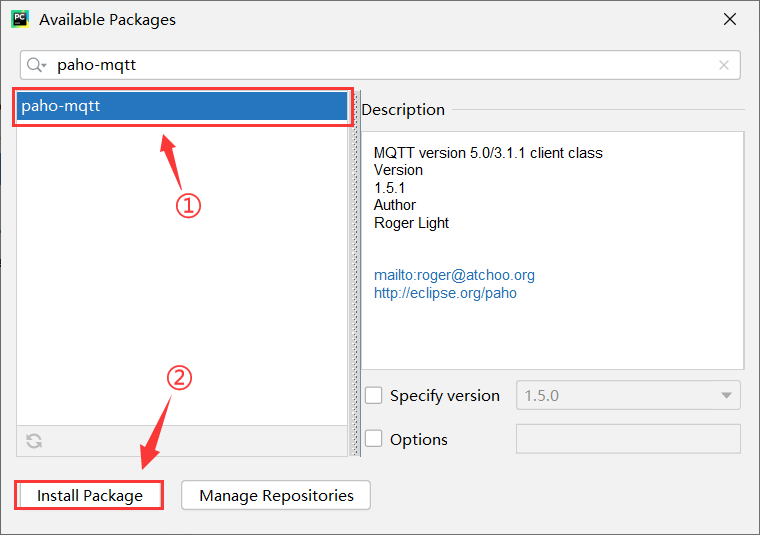
Task: Clear the search field text
Action: coord(724,65)
